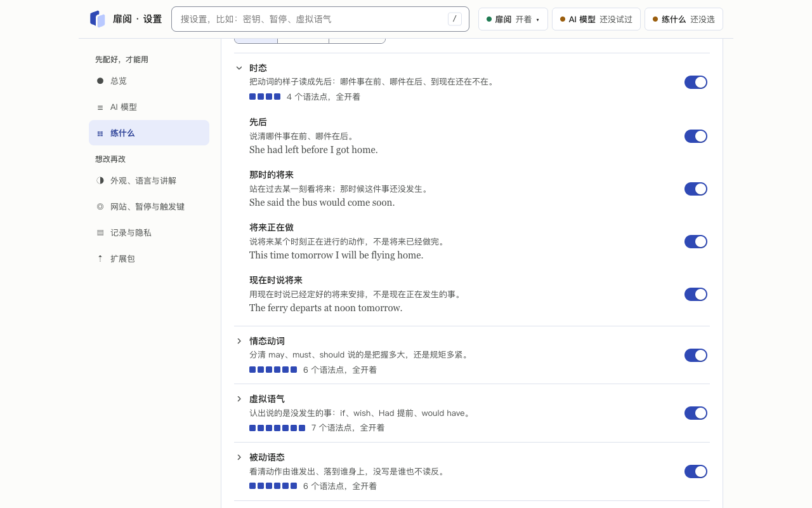812x508 pixels.
Task: Toggle the 时态 group switch
Action: [696, 82]
